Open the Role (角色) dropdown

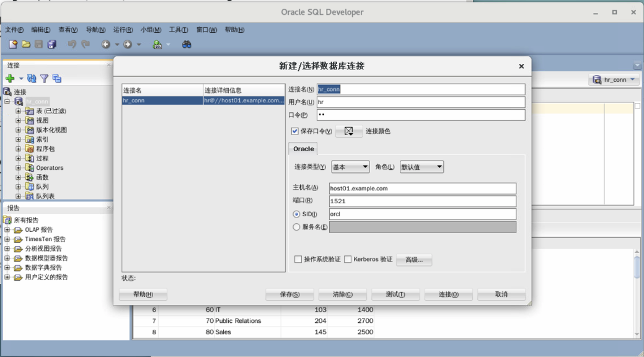[422, 167]
